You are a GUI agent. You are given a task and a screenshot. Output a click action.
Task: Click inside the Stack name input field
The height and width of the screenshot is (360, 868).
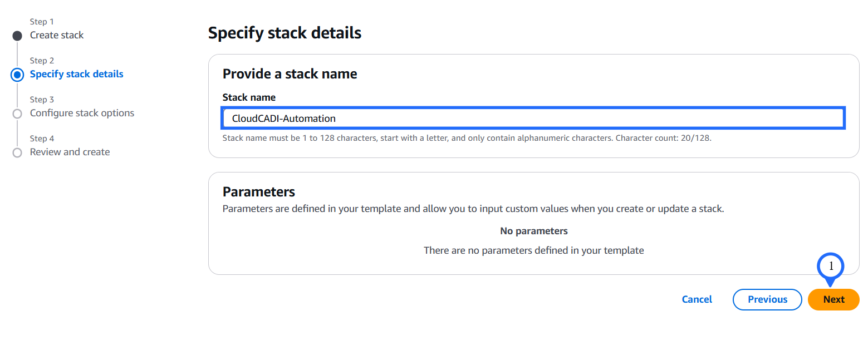(533, 118)
